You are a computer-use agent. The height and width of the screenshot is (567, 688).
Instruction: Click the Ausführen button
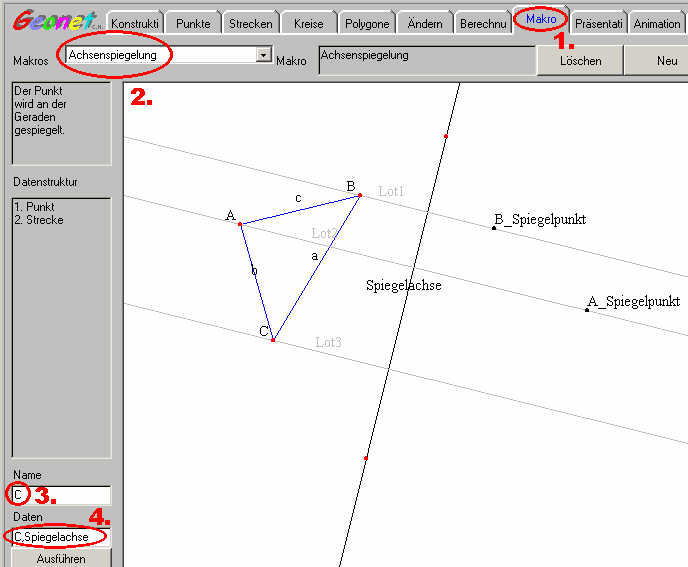(x=61, y=558)
